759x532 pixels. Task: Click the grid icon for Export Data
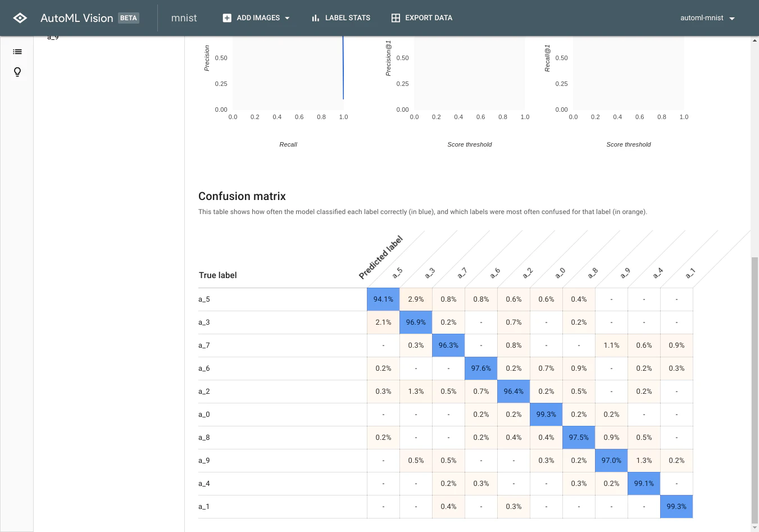[x=396, y=18]
